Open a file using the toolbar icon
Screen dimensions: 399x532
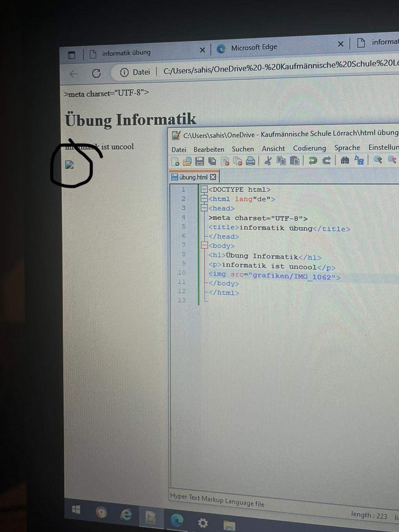pos(187,161)
